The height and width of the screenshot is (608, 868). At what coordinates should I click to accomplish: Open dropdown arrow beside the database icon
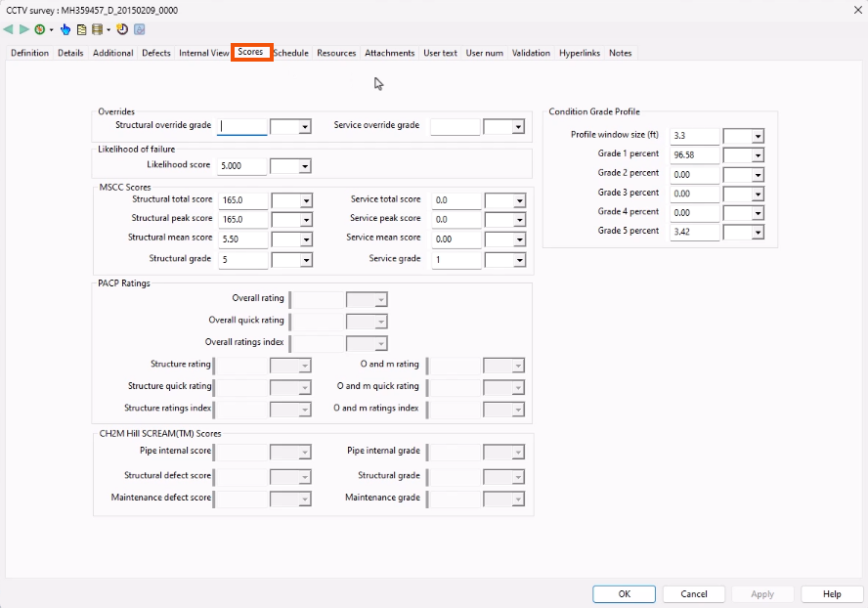coord(108,30)
